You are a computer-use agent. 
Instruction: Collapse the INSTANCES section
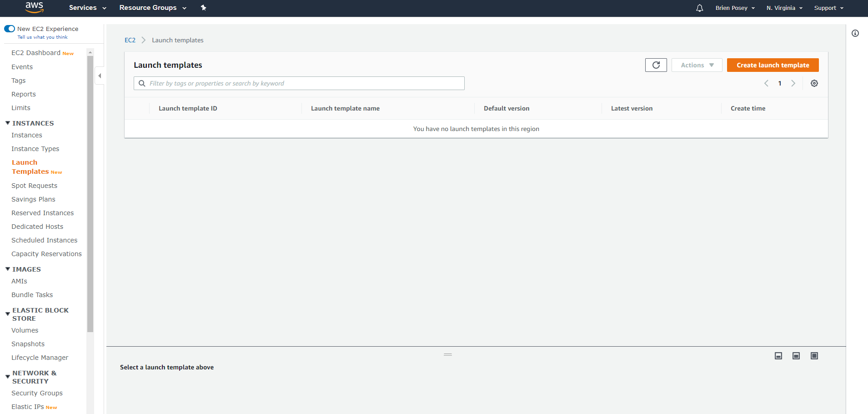[x=8, y=123]
